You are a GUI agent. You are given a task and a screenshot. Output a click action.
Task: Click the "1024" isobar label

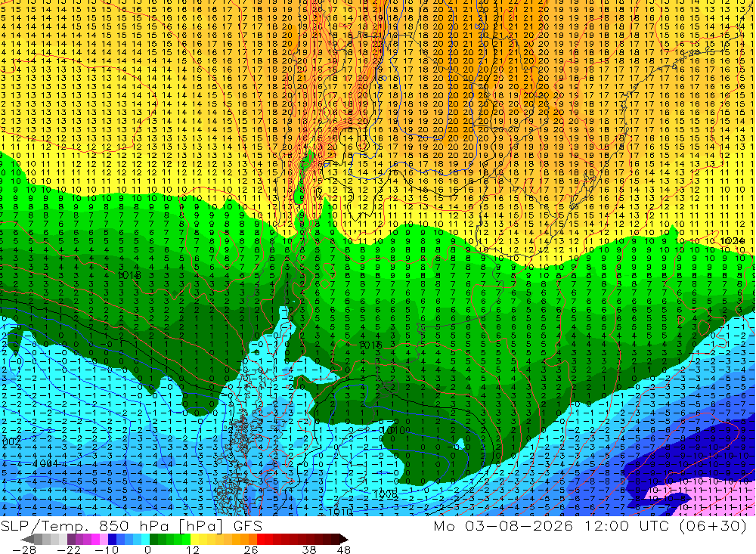[732, 240]
